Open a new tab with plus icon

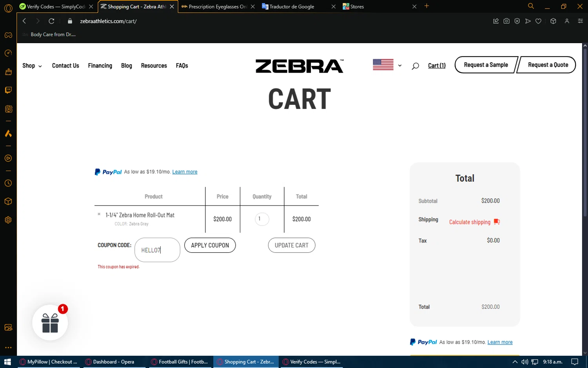pyautogui.click(x=427, y=6)
